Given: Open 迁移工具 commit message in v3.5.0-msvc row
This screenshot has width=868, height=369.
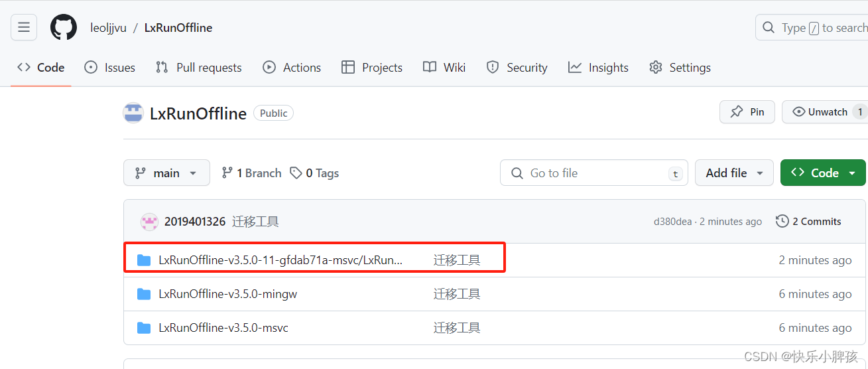Looking at the screenshot, I should click(x=457, y=328).
